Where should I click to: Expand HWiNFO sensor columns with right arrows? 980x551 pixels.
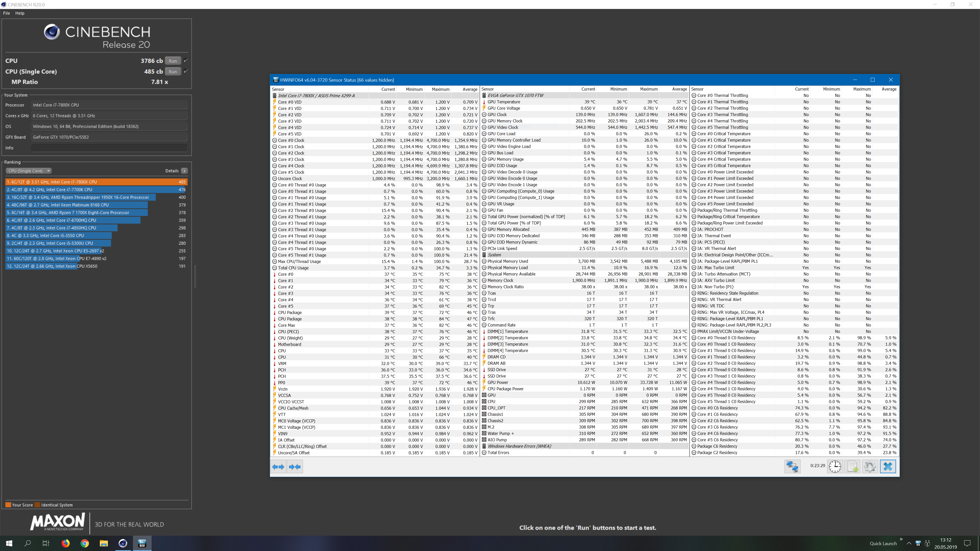point(278,467)
